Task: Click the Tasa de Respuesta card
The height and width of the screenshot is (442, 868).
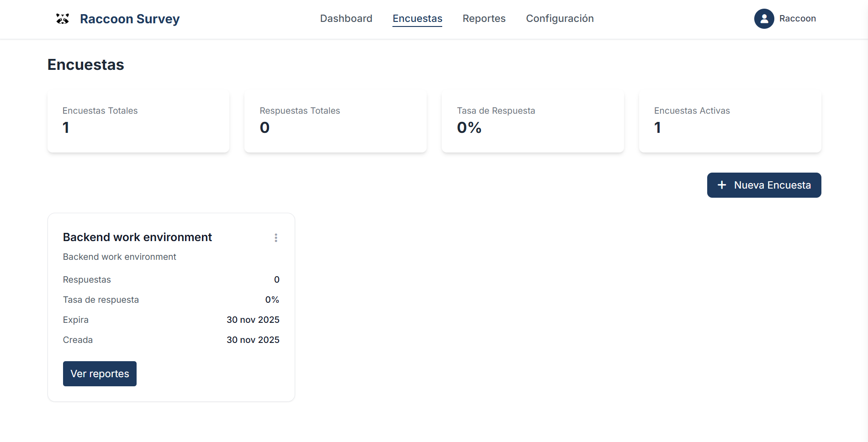Action: tap(533, 121)
